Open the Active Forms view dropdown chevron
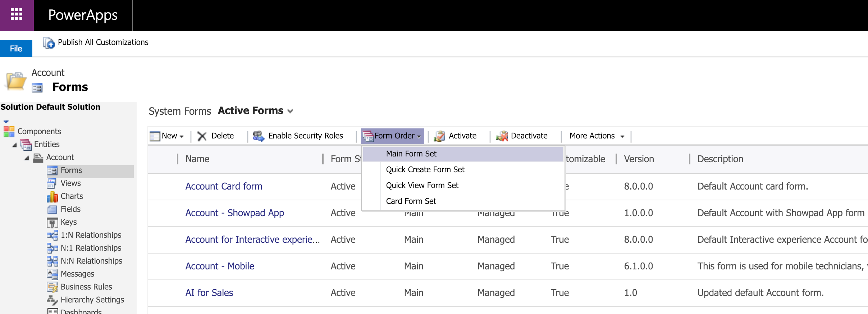Image resolution: width=868 pixels, height=314 pixels. [x=290, y=111]
